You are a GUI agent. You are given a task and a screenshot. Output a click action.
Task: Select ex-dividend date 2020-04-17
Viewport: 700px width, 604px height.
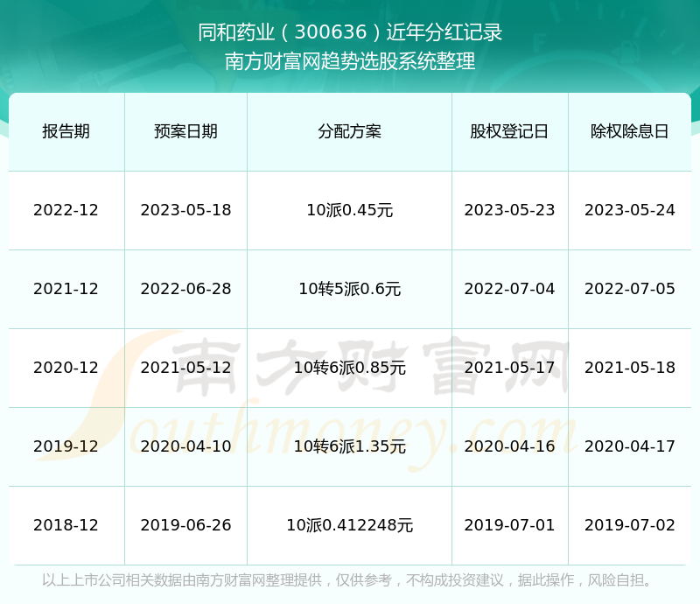click(629, 446)
